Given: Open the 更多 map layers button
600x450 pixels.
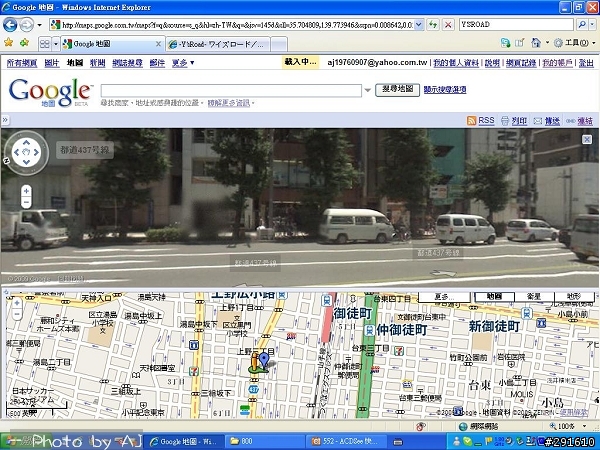Looking at the screenshot, I should (444, 297).
